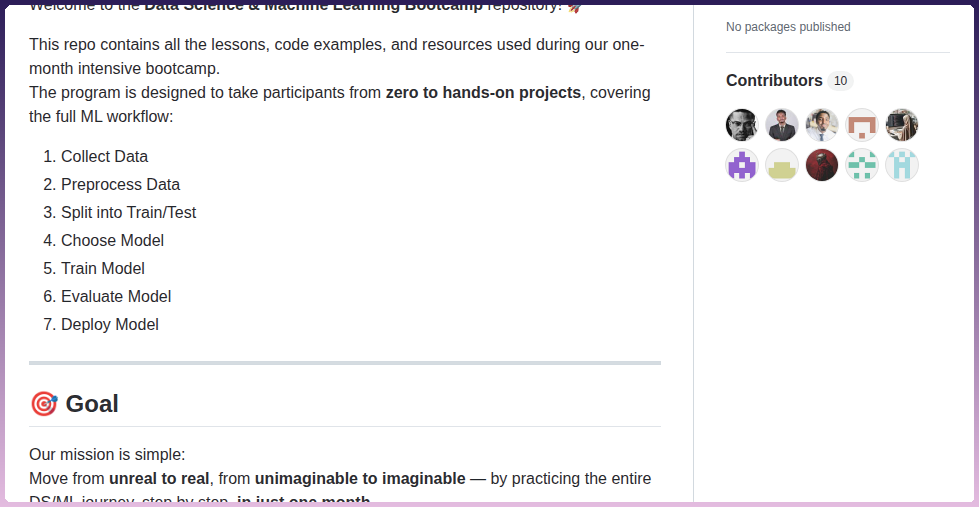Click the 'No packages published' text
This screenshot has height=507, width=979.
coord(788,27)
